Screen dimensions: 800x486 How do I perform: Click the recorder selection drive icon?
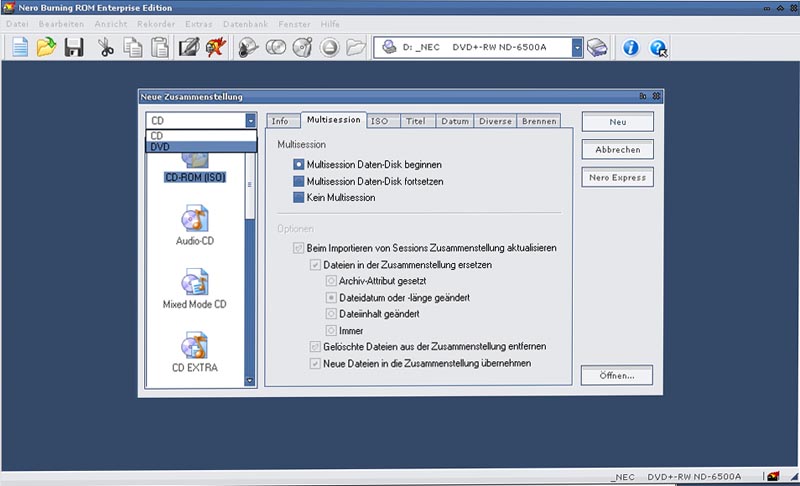(x=597, y=47)
